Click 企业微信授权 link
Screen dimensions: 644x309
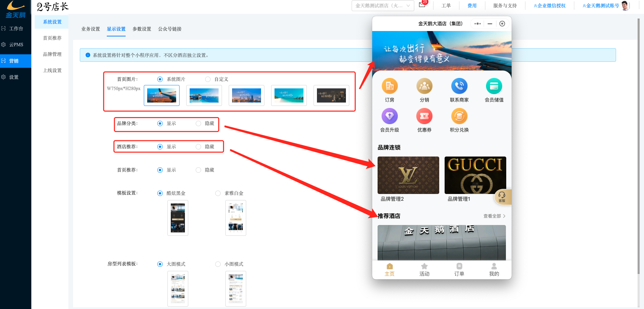(x=550, y=6)
